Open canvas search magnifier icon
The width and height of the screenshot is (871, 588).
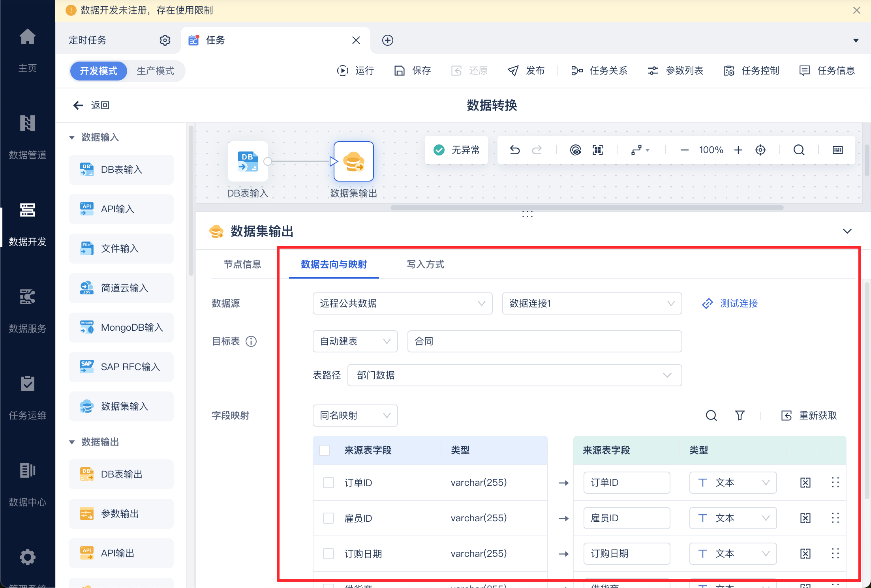click(x=799, y=150)
